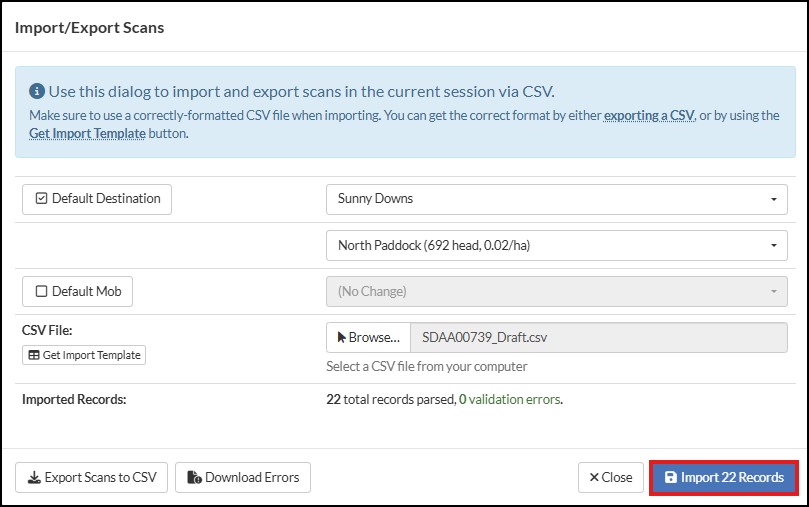Click the SDAA00739_Draft.csv file field
The image size is (809, 507).
[598, 337]
